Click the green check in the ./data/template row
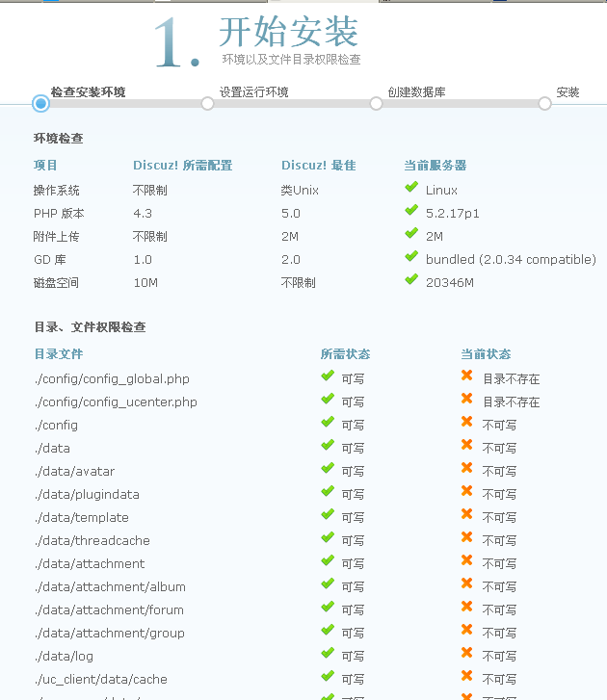The image size is (607, 700). pos(328,515)
